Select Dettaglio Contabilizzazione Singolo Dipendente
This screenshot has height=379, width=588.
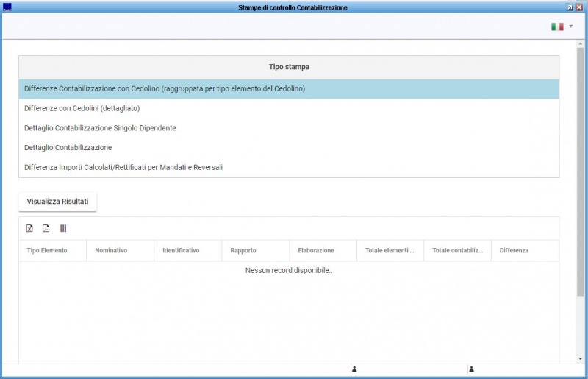tap(289, 128)
